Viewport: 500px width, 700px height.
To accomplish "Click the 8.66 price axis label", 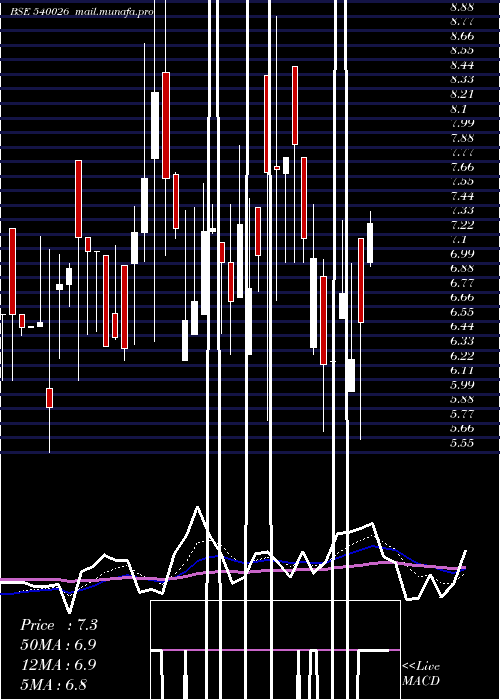I will coord(462,36).
